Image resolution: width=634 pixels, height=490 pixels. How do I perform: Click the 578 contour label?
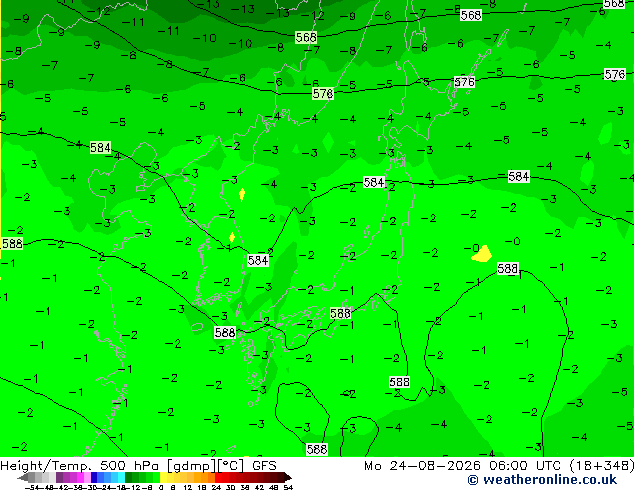coord(323,94)
